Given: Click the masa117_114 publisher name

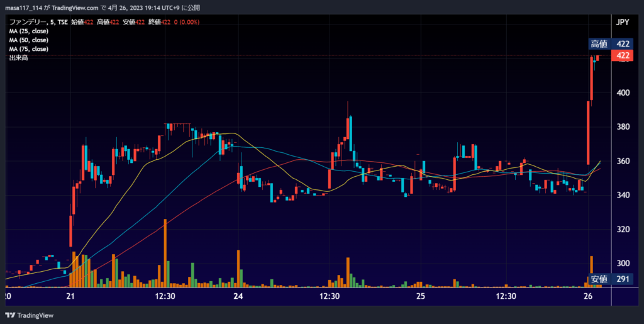Looking at the screenshot, I should [x=23, y=8].
